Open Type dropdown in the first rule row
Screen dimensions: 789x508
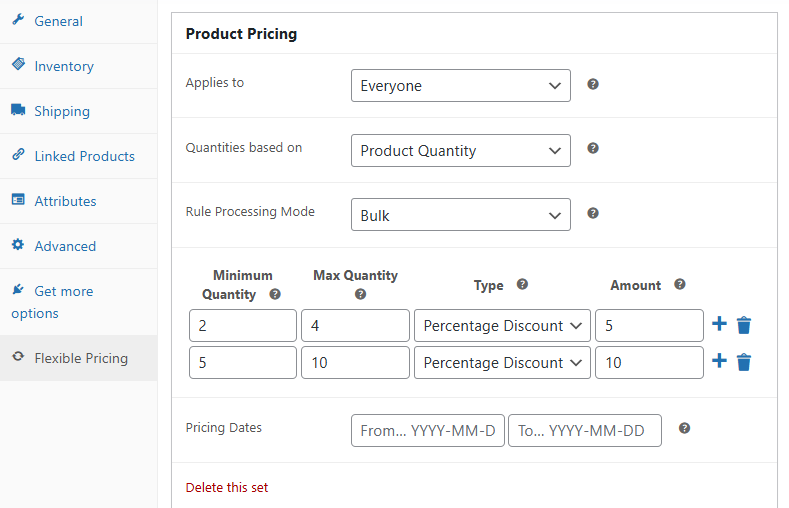502,325
